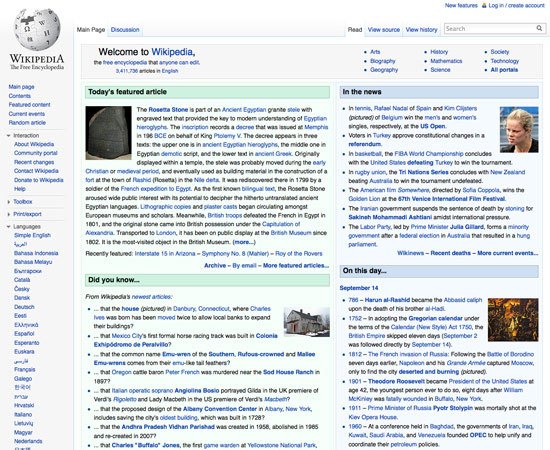Screen dimensions: 550x450
Task: Open the featured articles Archive link
Action: (215, 266)
